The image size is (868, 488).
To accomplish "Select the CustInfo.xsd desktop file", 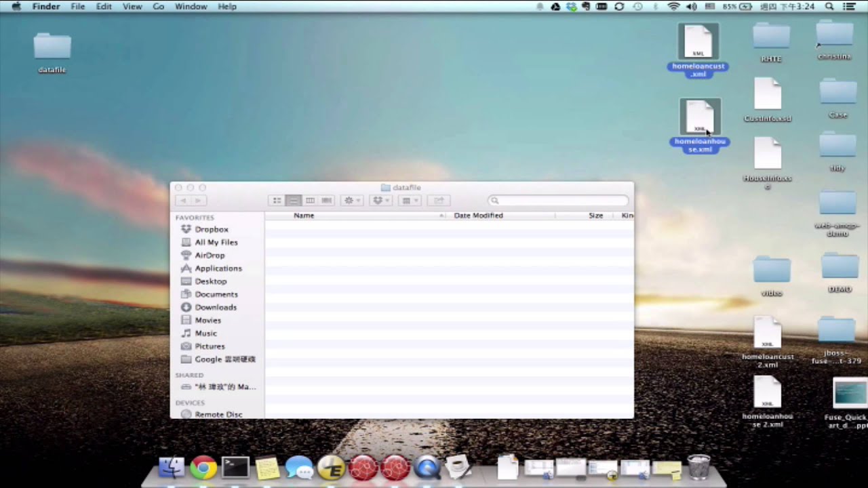I will point(768,100).
